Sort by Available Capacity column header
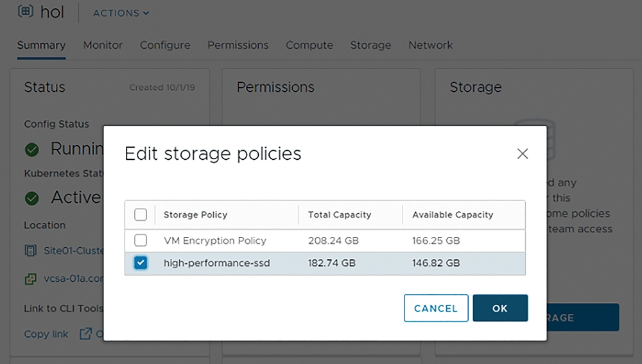The width and height of the screenshot is (642, 364). [453, 214]
